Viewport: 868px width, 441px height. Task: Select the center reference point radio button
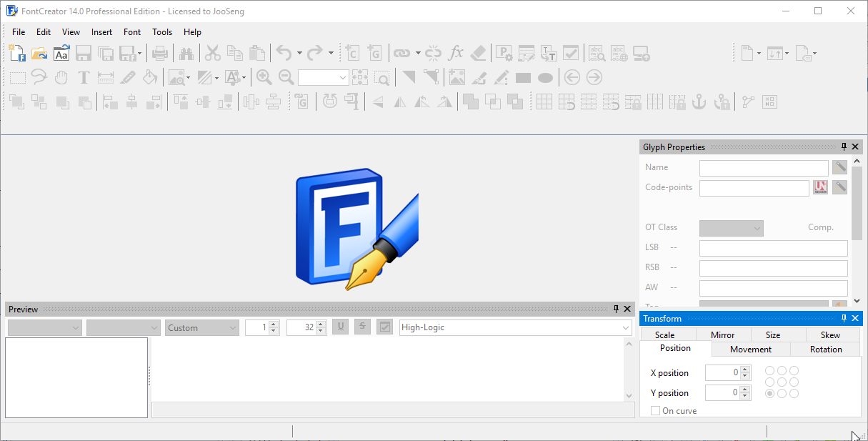(782, 382)
